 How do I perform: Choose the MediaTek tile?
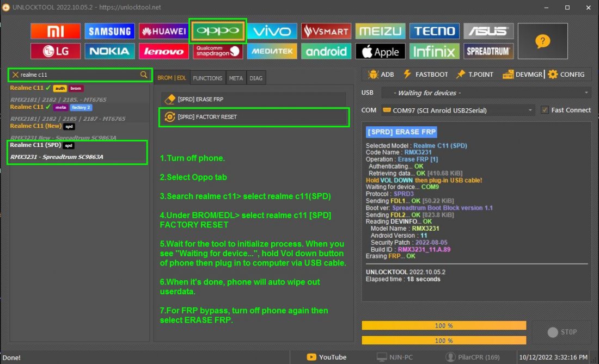click(x=272, y=51)
